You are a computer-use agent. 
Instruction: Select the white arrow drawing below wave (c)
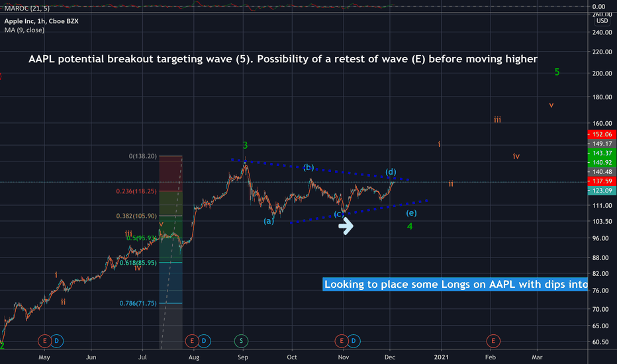(346, 226)
